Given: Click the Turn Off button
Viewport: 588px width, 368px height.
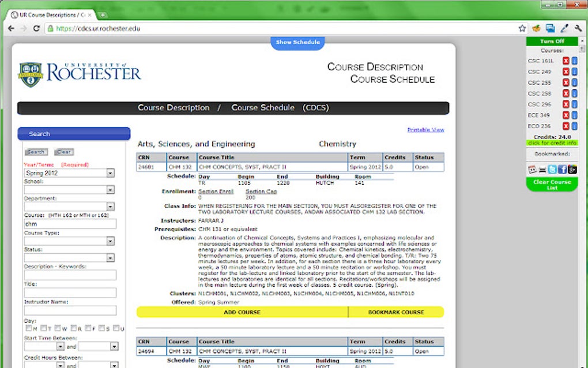Looking at the screenshot, I should click(x=552, y=42).
